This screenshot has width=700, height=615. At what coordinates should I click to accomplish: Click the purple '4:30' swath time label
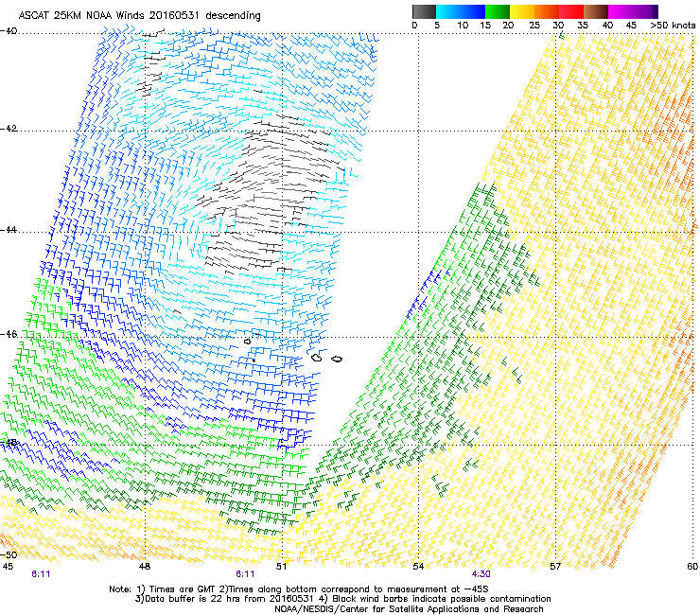click(481, 574)
